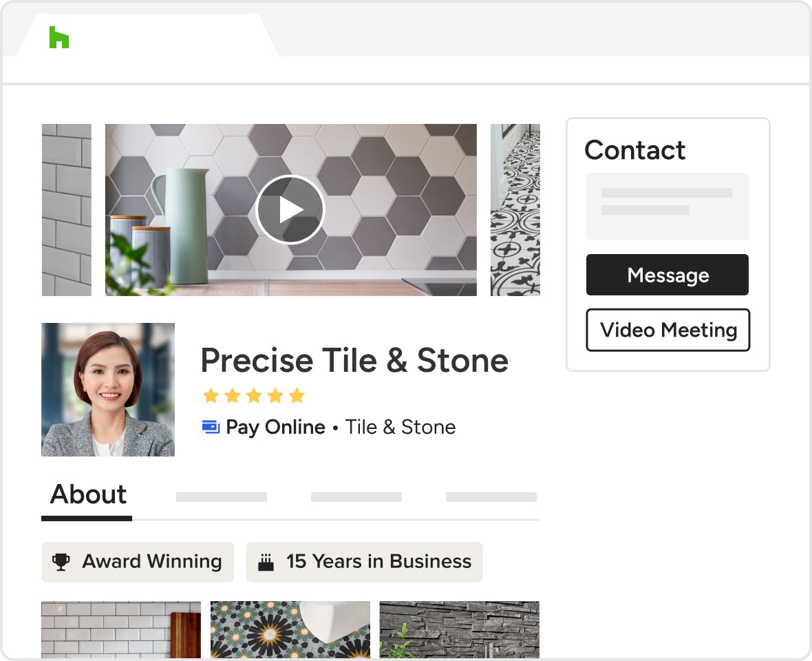This screenshot has width=812, height=661.
Task: Click the contact info placeholder field
Action: pos(667,206)
